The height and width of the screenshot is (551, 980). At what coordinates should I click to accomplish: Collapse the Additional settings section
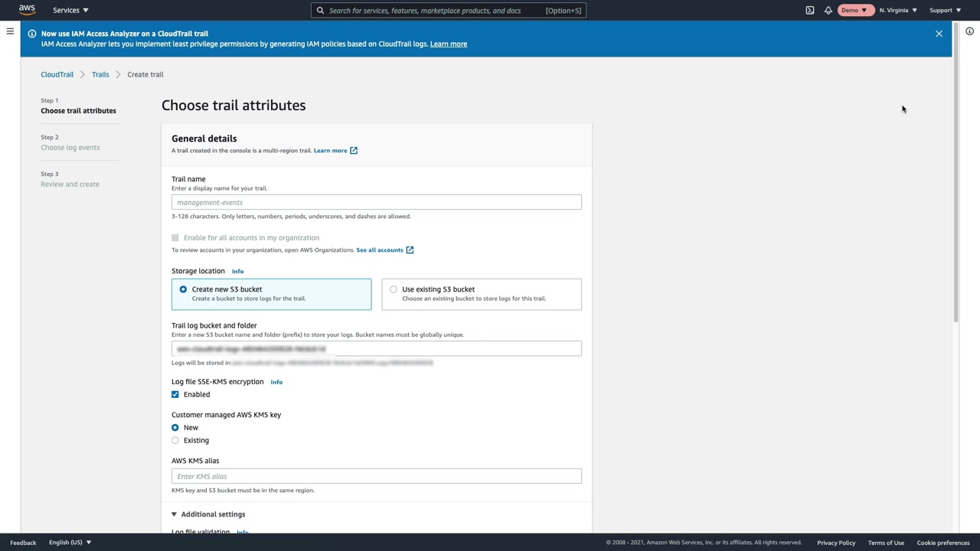pyautogui.click(x=208, y=514)
